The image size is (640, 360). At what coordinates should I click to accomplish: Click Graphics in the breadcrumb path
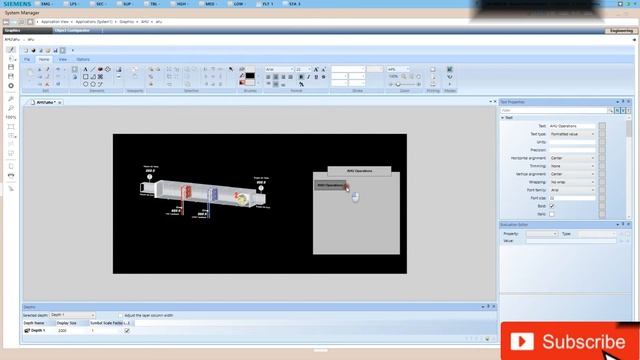(127, 22)
